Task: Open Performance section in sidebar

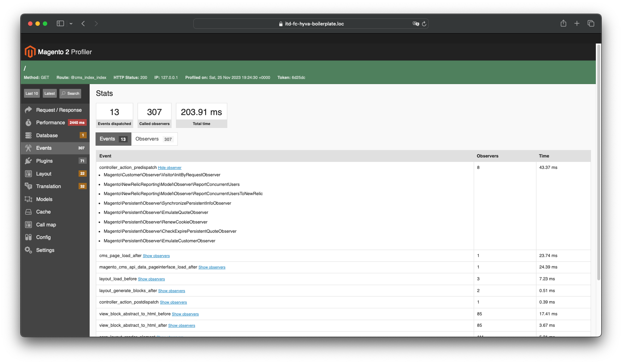Action: [x=55, y=122]
